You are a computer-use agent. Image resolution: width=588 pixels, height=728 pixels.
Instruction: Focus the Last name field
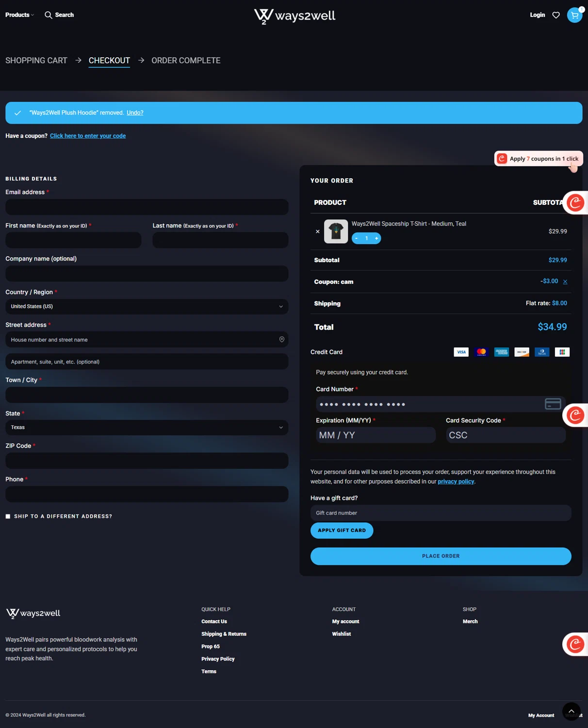tap(220, 240)
